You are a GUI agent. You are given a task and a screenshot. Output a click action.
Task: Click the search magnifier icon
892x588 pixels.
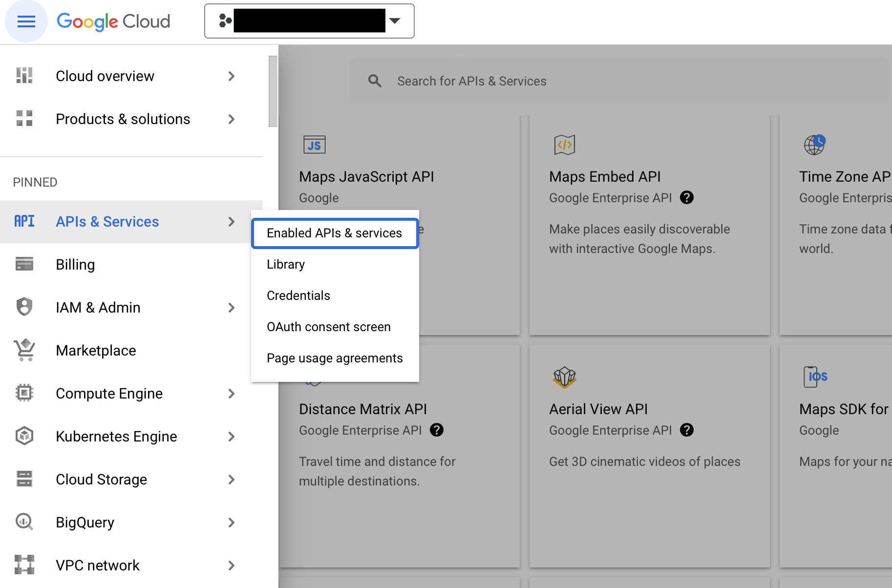tap(375, 81)
